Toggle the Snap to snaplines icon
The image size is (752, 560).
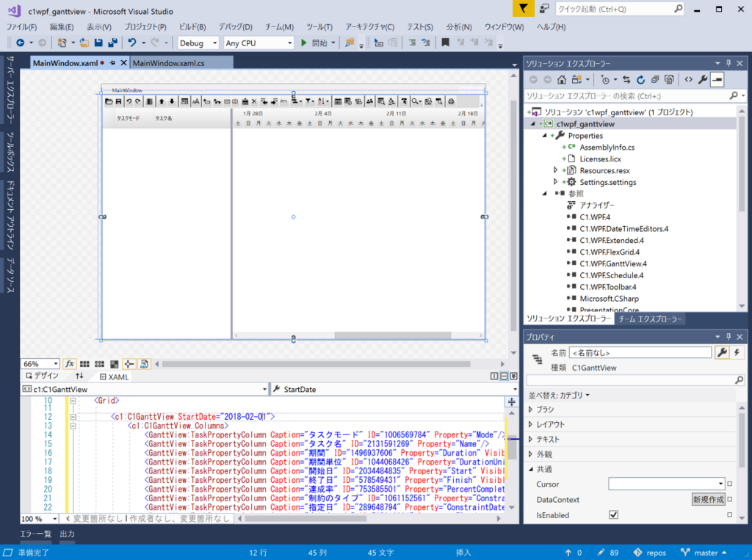tap(129, 364)
